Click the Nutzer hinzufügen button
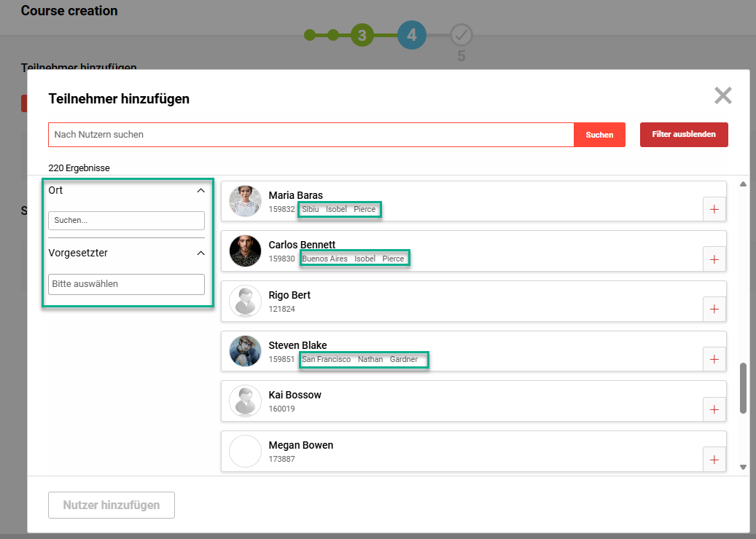 pyautogui.click(x=112, y=505)
